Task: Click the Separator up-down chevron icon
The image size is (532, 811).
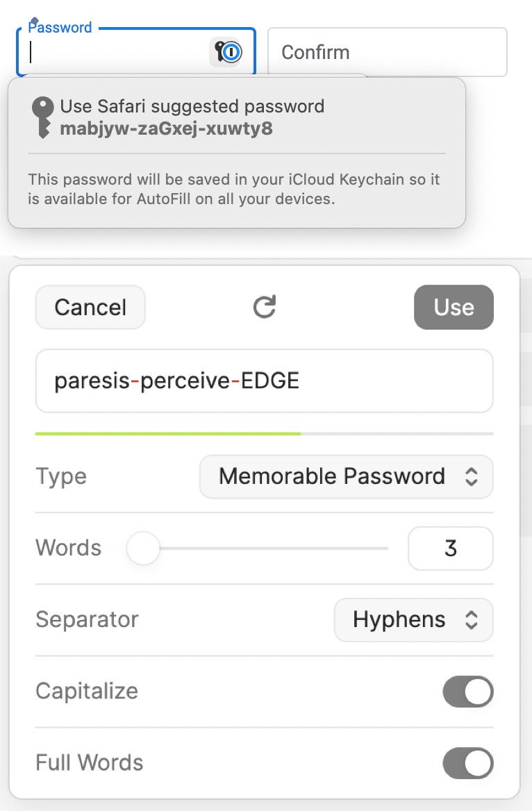Action: tap(471, 619)
